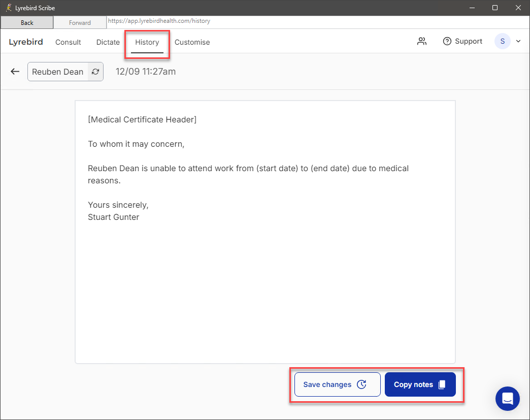Image resolution: width=530 pixels, height=420 pixels.
Task: Click the "Yours sincerely," line
Action: [x=118, y=205]
